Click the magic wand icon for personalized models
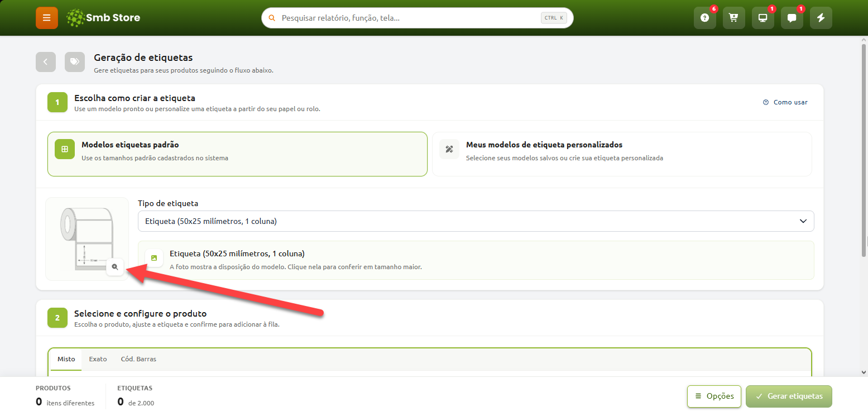Image resolution: width=868 pixels, height=416 pixels. click(x=449, y=149)
